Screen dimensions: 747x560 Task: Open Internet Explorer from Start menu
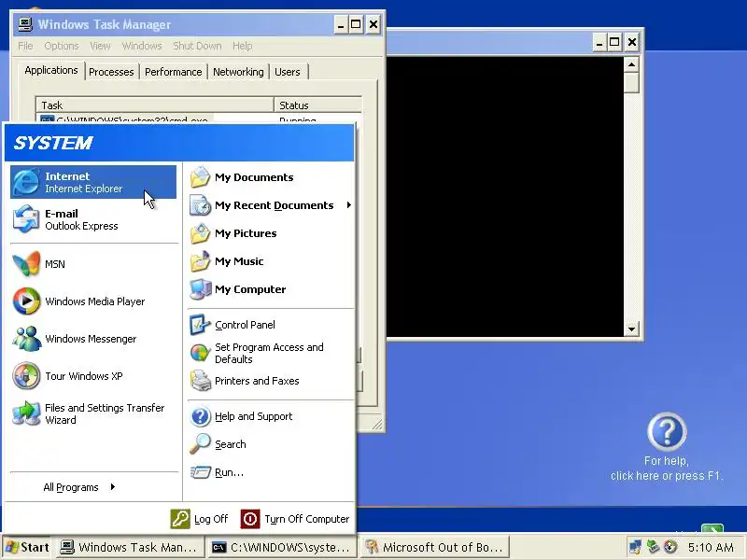point(93,182)
